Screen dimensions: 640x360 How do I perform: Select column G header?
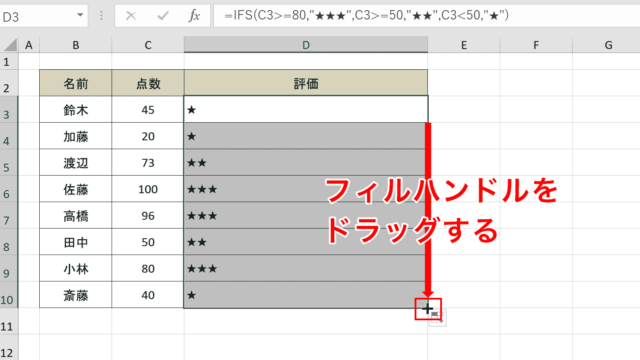click(x=608, y=45)
